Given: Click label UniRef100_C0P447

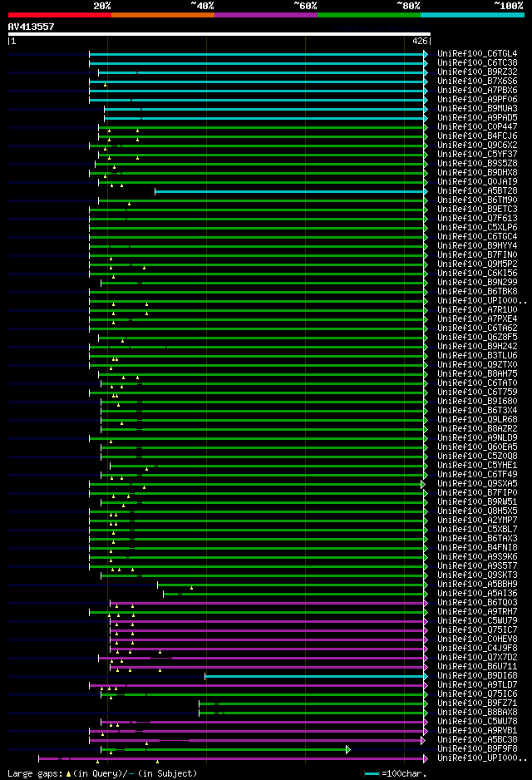Looking at the screenshot, I should point(477,127).
